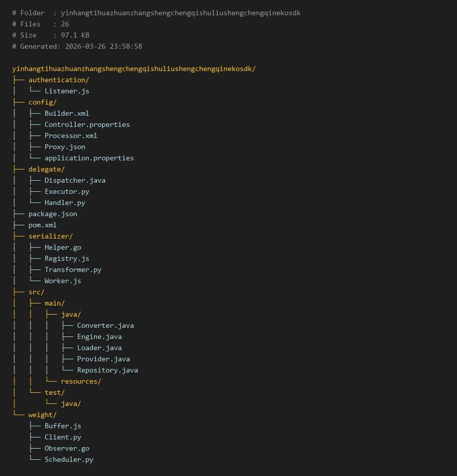457x476 pixels.
Task: Click the weight/ folder entry
Action: click(42, 415)
